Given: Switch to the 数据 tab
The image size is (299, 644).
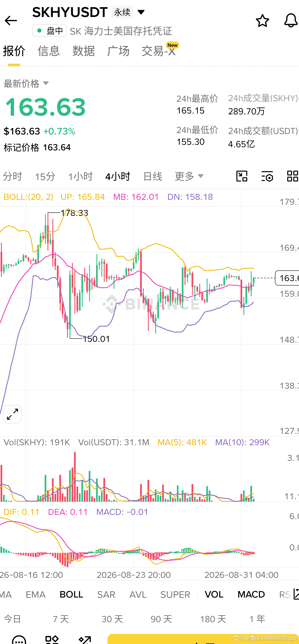Looking at the screenshot, I should (x=83, y=51).
